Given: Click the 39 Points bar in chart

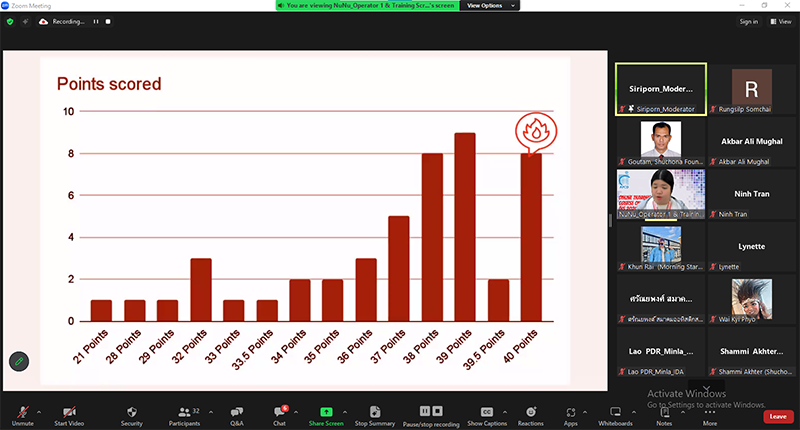Looking at the screenshot, I should pyautogui.click(x=465, y=227).
